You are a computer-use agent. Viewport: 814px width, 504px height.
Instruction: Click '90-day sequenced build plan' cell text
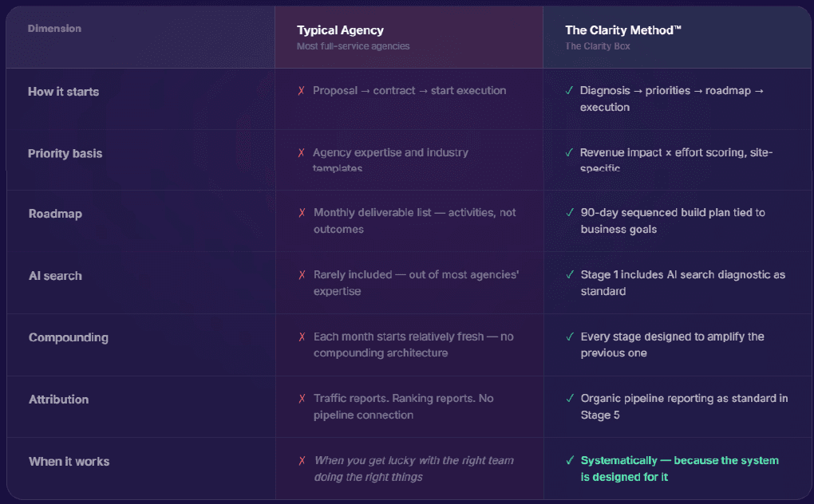click(x=673, y=221)
